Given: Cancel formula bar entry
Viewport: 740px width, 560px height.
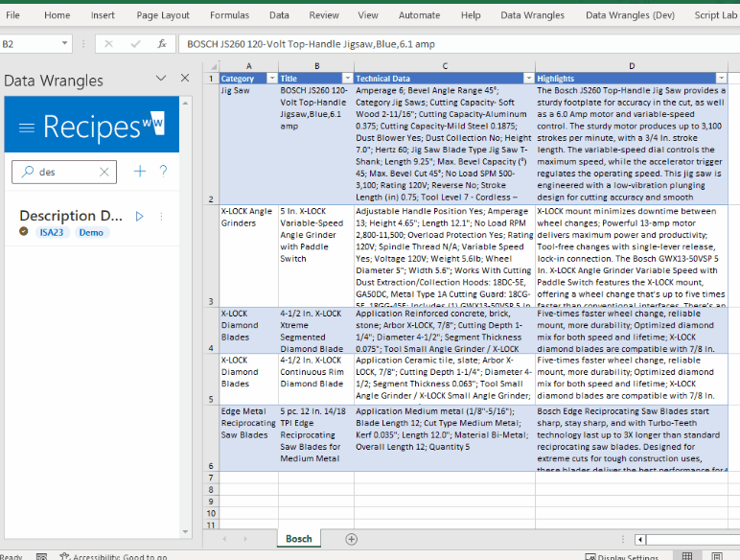Looking at the screenshot, I should pyautogui.click(x=108, y=44).
